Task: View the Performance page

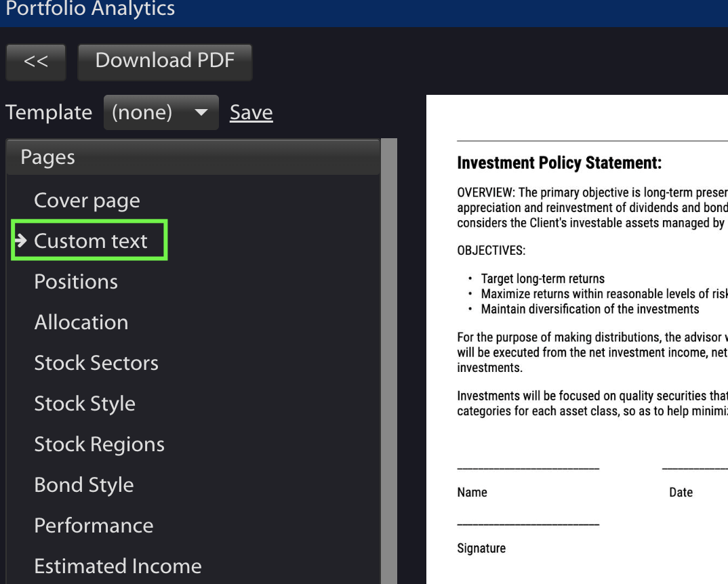Action: (94, 525)
